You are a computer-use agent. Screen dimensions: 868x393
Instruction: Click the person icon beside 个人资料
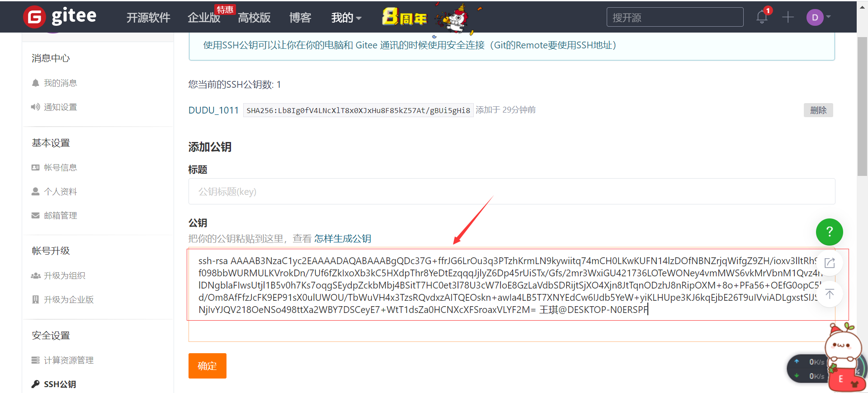pyautogui.click(x=36, y=191)
